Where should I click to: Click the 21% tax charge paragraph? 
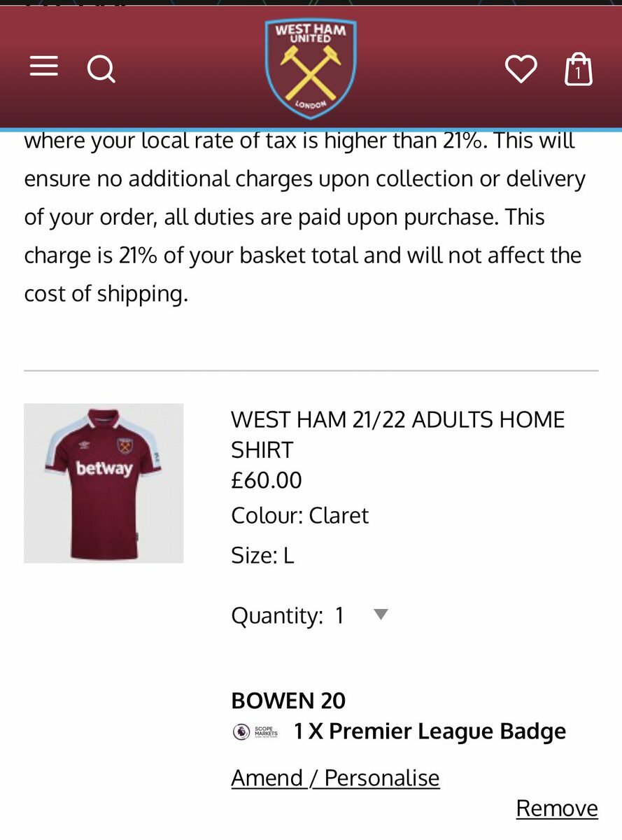pos(304,217)
